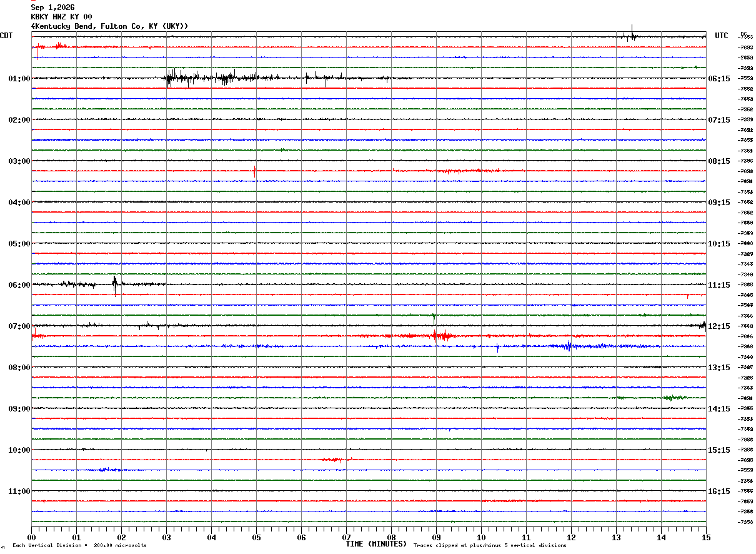Image resolution: width=756 pixels, height=554 pixels.
Task: Click the 06:00 CDT row label
Action: click(x=19, y=285)
